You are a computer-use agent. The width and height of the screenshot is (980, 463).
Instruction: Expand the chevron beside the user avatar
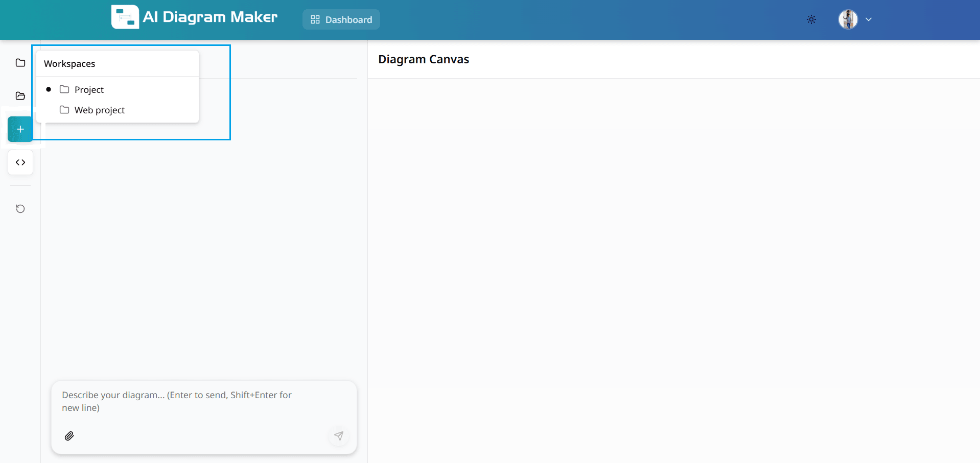[x=869, y=20]
